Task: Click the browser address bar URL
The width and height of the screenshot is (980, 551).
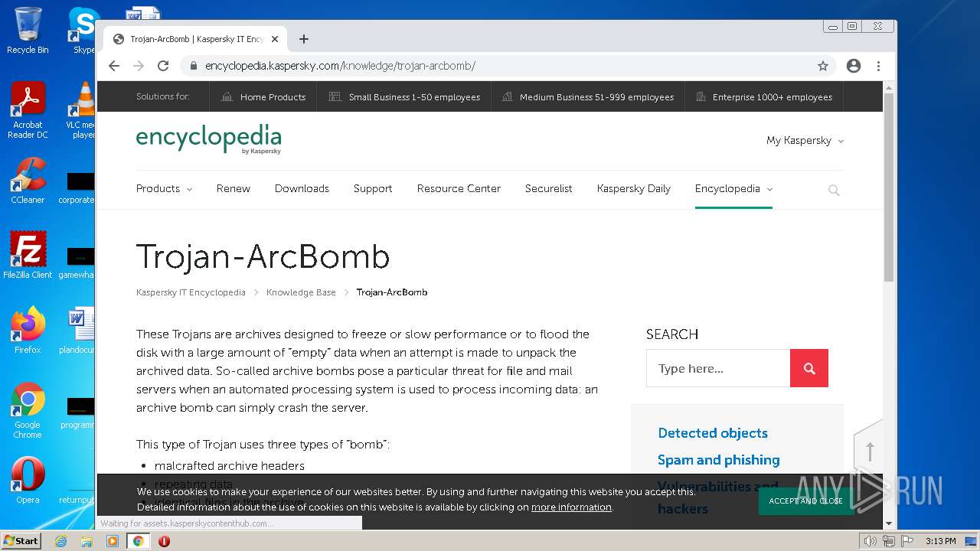Action: 340,66
